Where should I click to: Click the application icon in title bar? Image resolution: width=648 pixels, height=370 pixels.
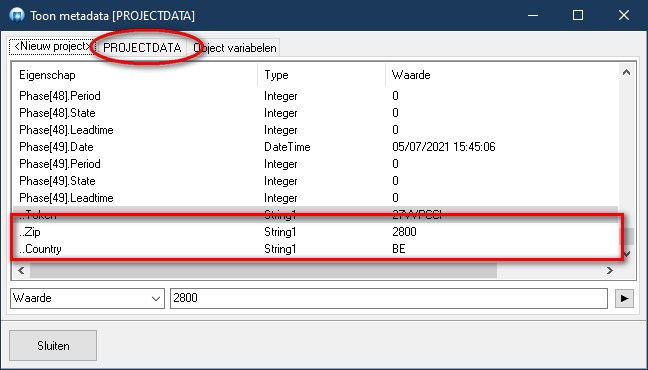pos(17,15)
